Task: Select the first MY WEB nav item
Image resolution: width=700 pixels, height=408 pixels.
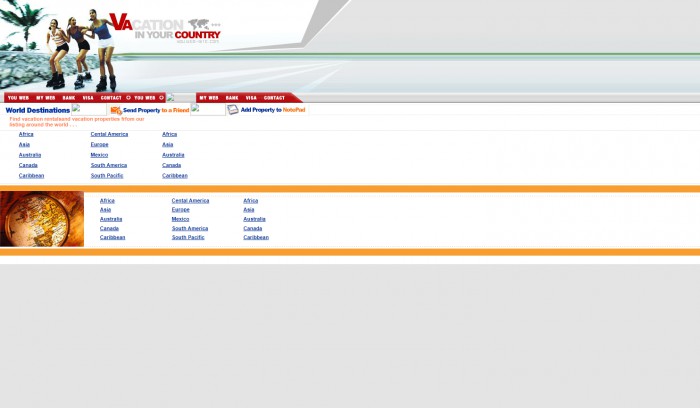Action: [46, 98]
